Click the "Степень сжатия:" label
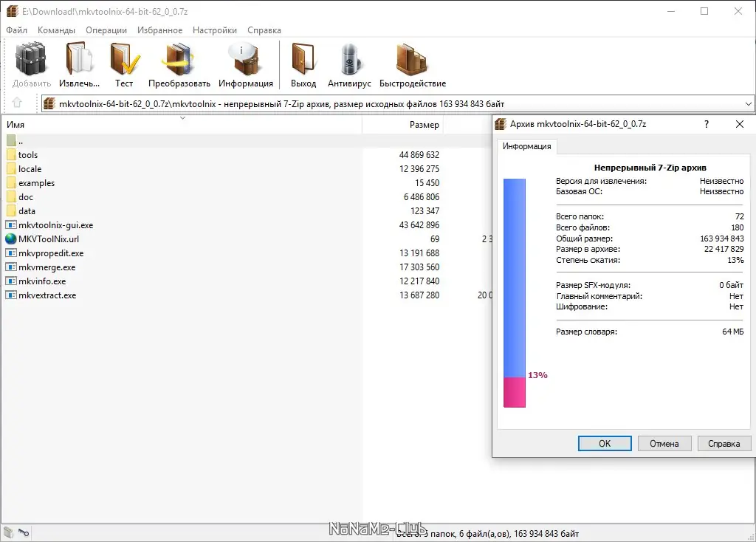The width and height of the screenshot is (756, 542). click(588, 260)
